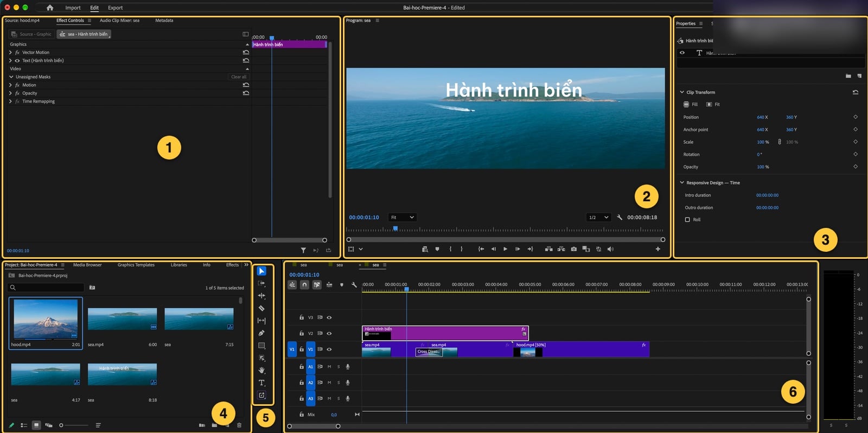This screenshot has width=868, height=433.
Task: Delete selected item with the trash icon
Action: [239, 425]
